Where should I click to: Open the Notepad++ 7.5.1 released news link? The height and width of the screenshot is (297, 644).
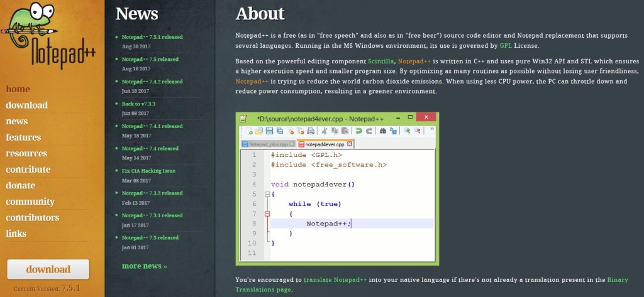coord(152,37)
